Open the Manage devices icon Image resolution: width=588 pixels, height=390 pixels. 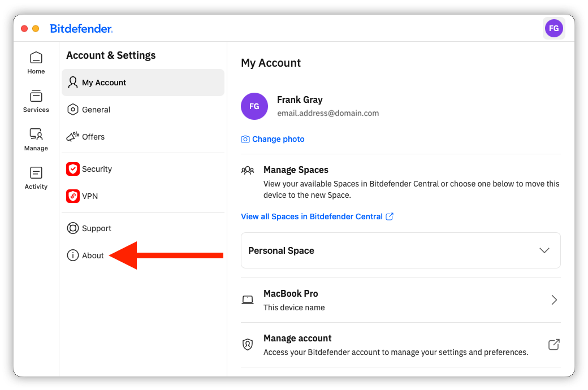(36, 140)
